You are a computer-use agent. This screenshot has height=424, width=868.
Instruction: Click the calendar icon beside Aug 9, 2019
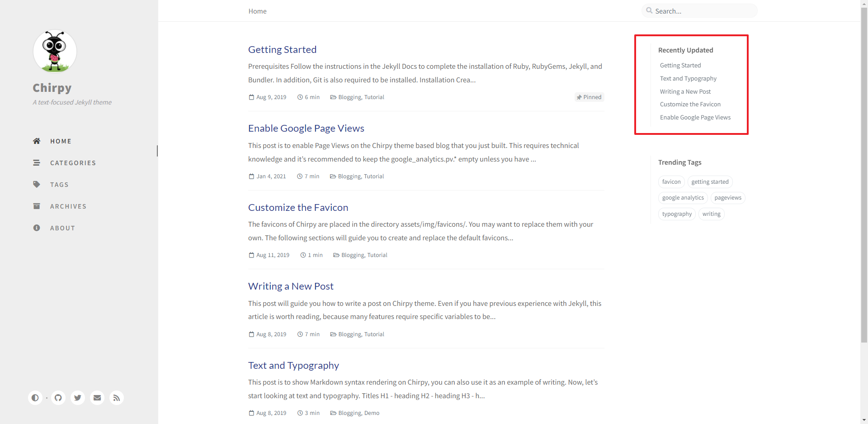coord(251,97)
